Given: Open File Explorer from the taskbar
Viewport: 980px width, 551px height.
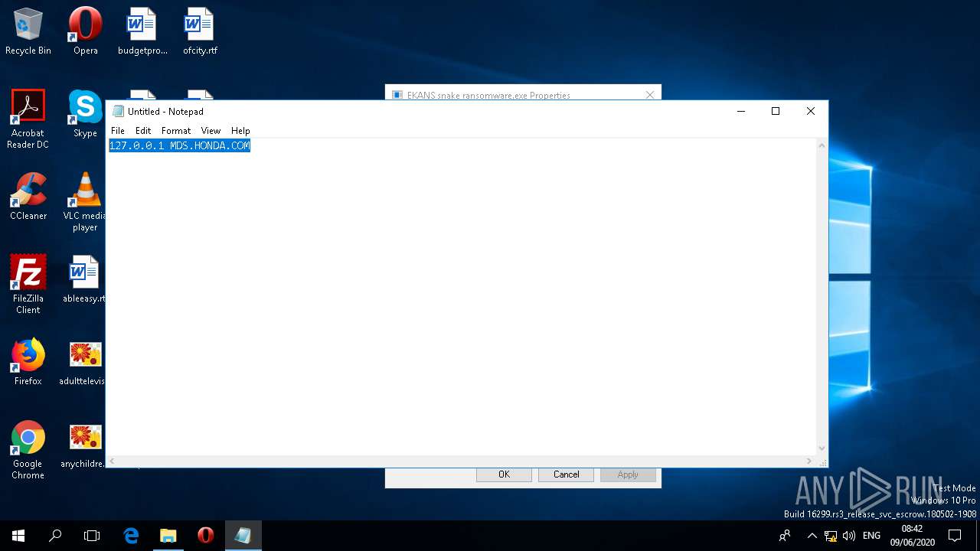Looking at the screenshot, I should (x=168, y=536).
